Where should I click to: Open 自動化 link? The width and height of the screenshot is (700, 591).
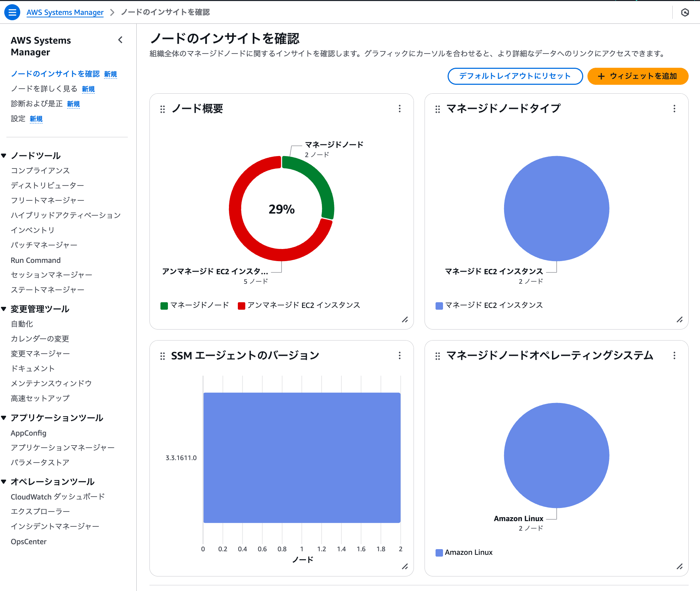(22, 324)
